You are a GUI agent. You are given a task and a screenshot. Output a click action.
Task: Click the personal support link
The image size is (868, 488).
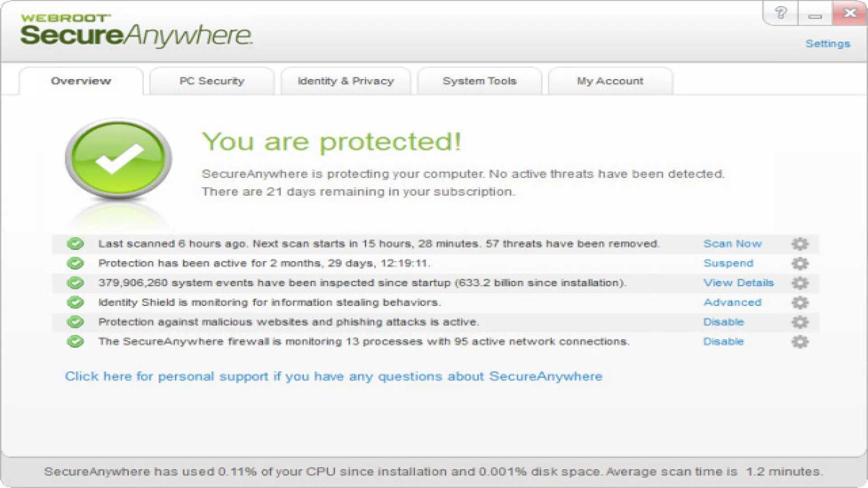334,376
